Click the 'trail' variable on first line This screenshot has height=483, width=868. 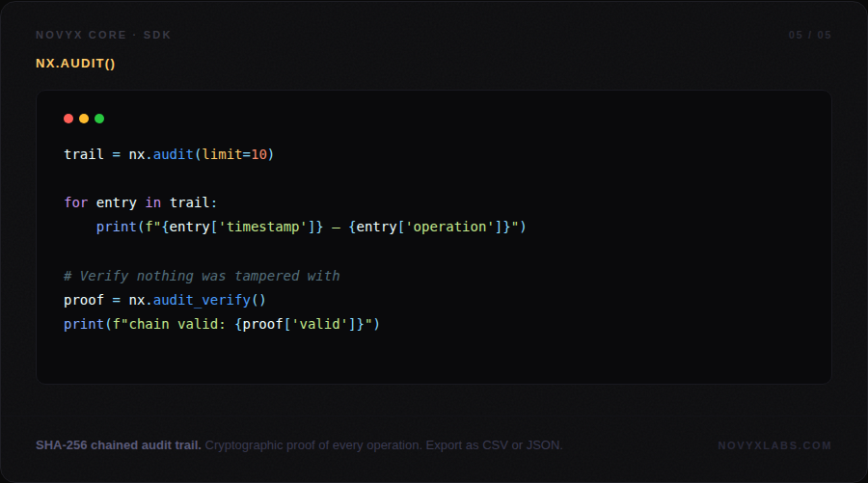84,154
